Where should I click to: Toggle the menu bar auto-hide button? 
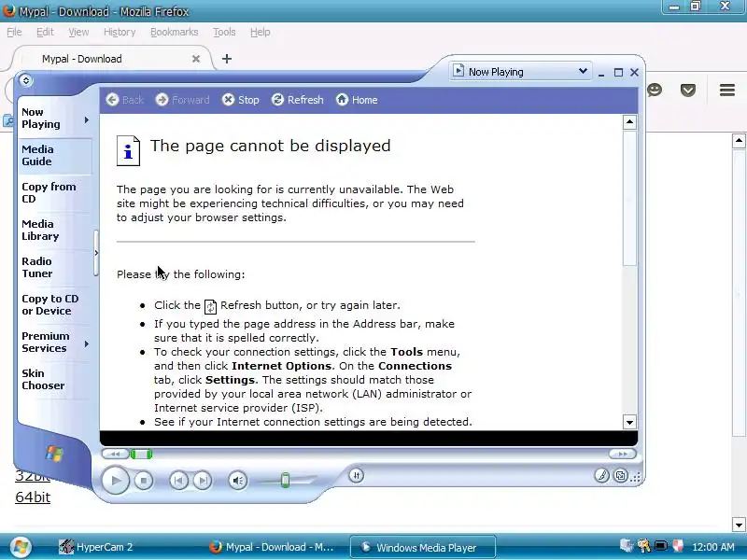pos(26,80)
